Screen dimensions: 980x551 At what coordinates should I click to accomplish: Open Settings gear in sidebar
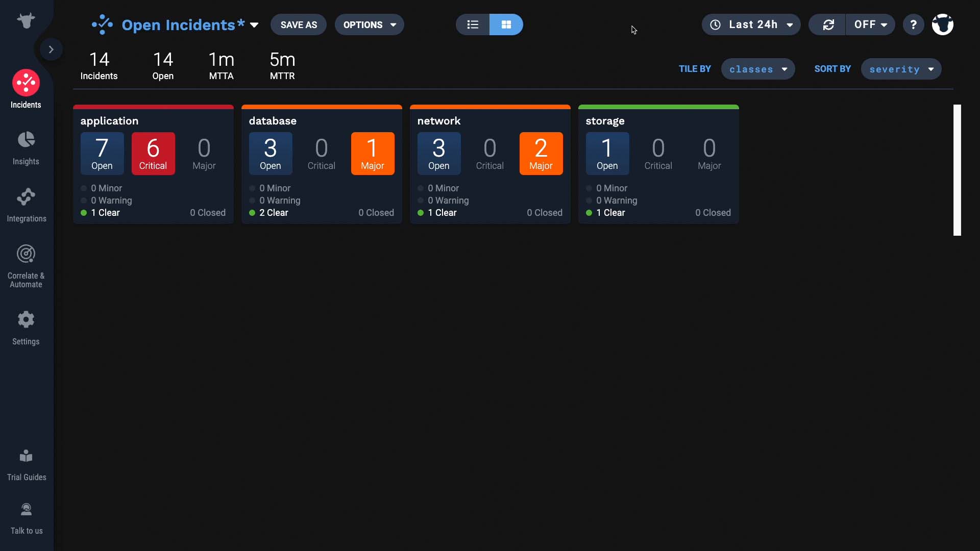[x=26, y=328]
